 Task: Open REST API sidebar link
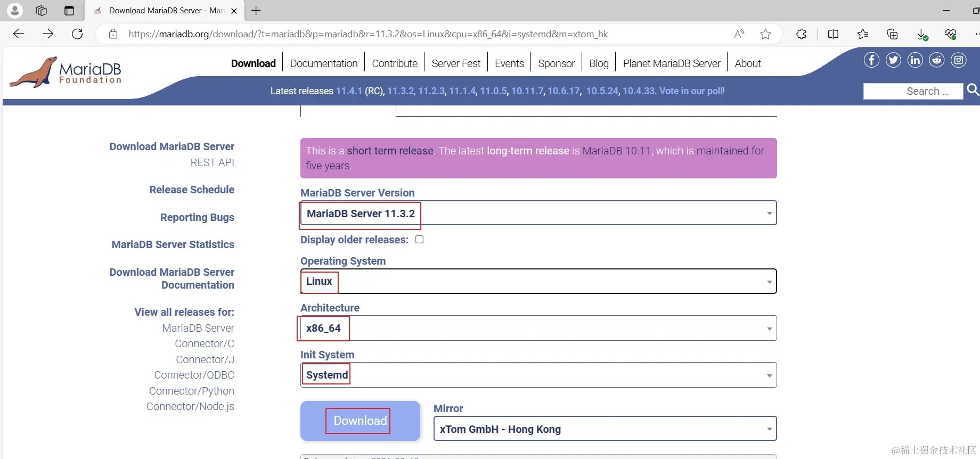point(212,162)
